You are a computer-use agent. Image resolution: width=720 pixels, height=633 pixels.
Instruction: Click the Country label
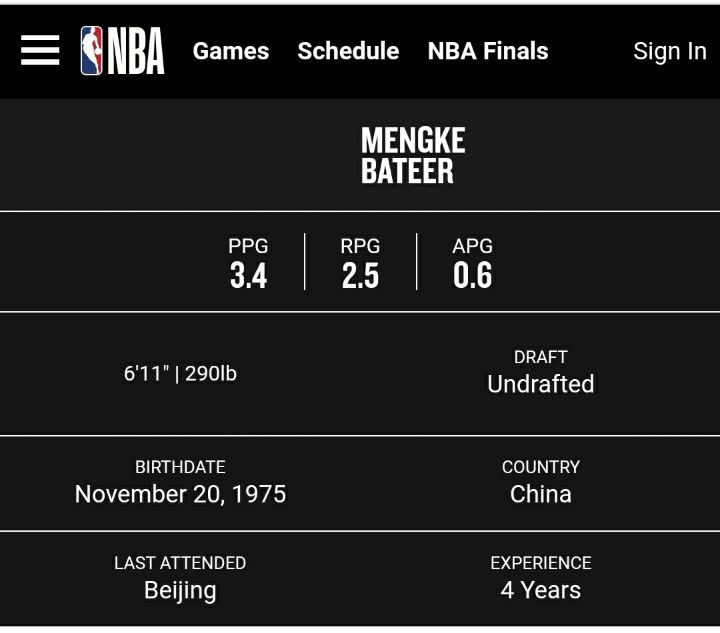point(540,467)
